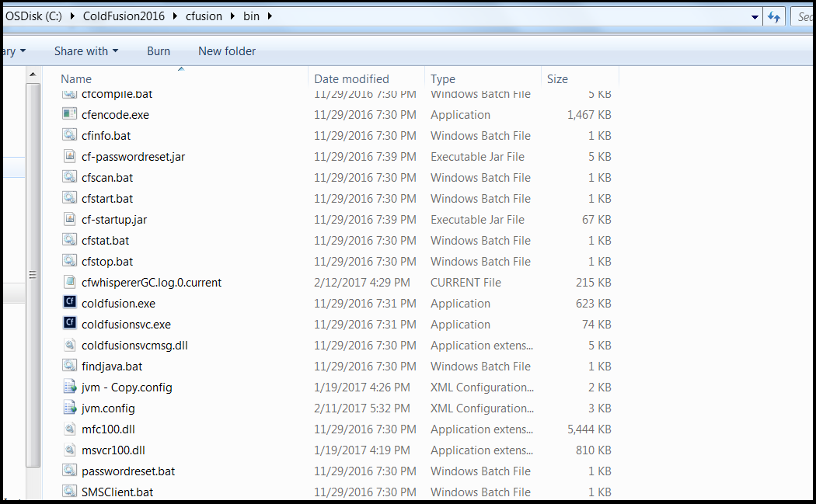This screenshot has width=816, height=504.
Task: Click the New folder toolbar button
Action: (x=227, y=51)
